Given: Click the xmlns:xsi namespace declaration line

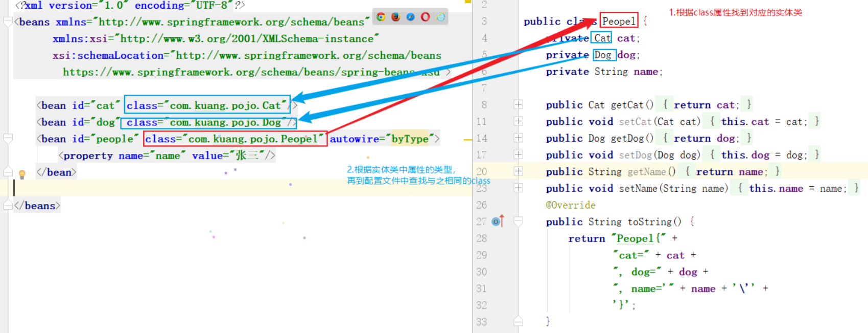Looking at the screenshot, I should click(216, 39).
